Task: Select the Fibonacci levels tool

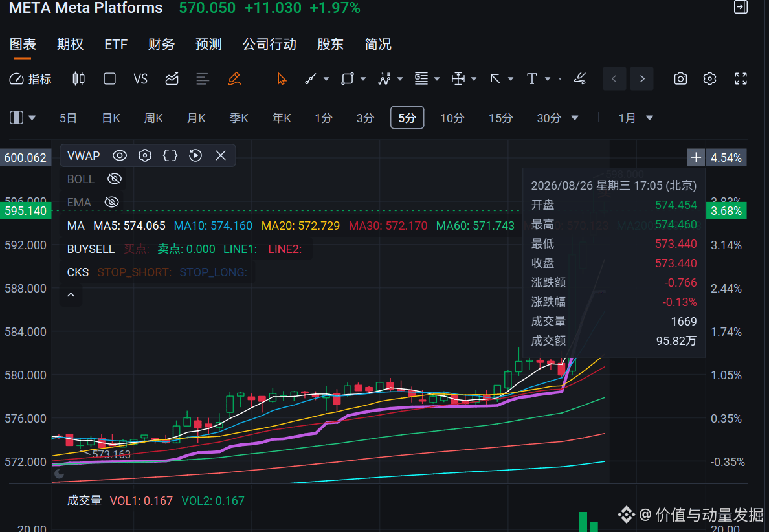Action: [421, 79]
